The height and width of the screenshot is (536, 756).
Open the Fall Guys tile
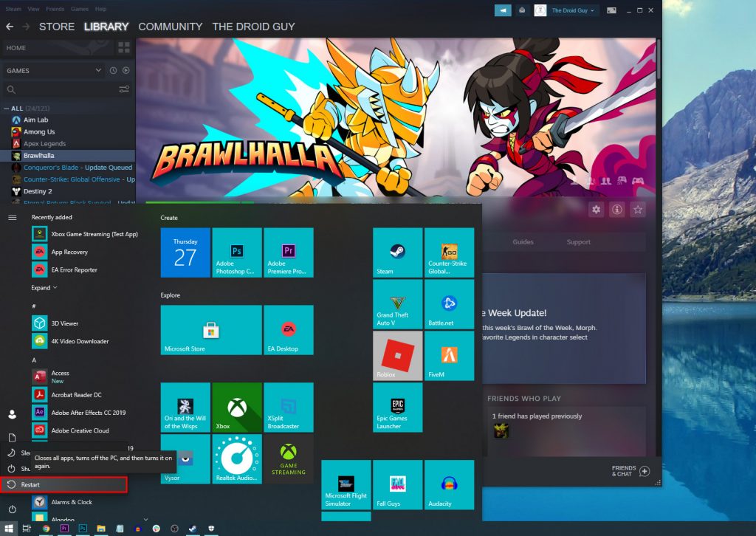click(398, 485)
